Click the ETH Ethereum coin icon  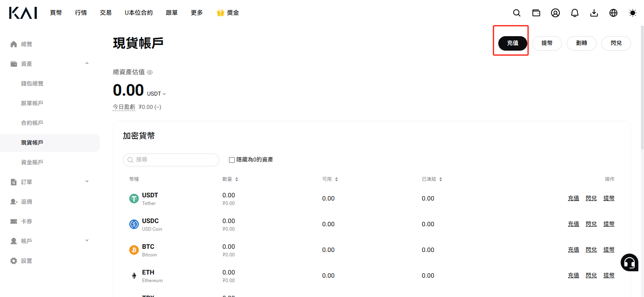click(x=134, y=276)
